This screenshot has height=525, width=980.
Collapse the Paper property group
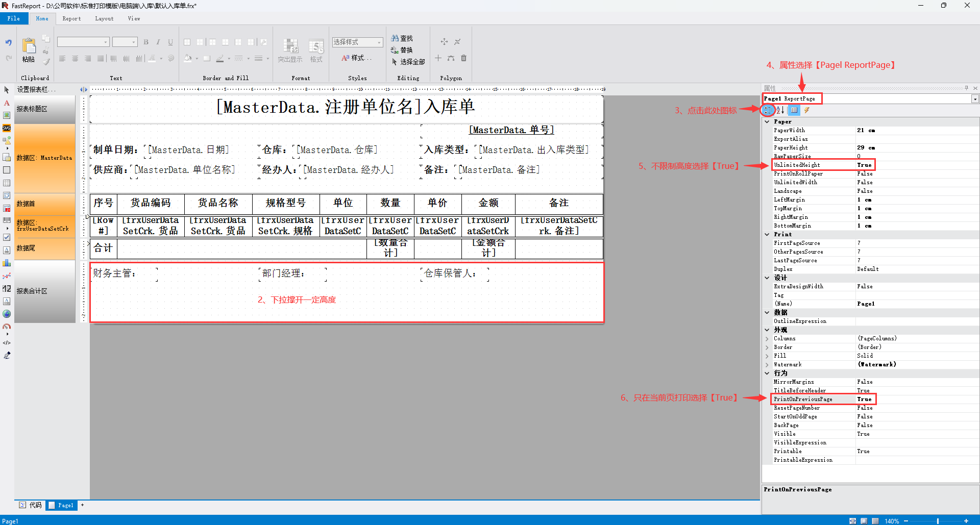[x=767, y=122]
